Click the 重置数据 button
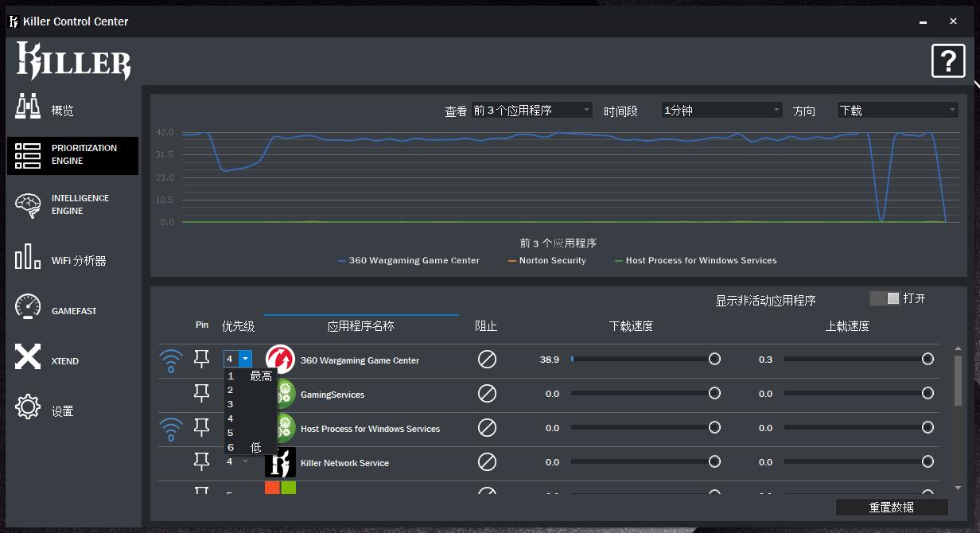This screenshot has height=533, width=980. 892,508
